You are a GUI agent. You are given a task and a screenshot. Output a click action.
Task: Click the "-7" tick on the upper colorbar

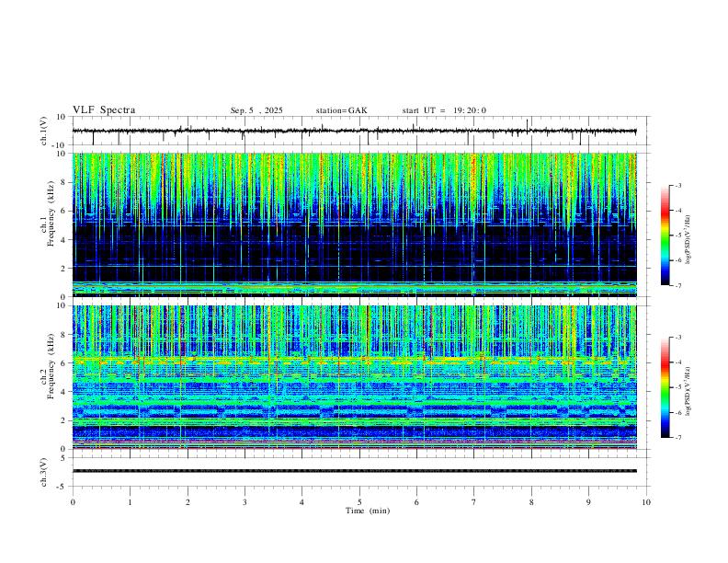point(678,285)
